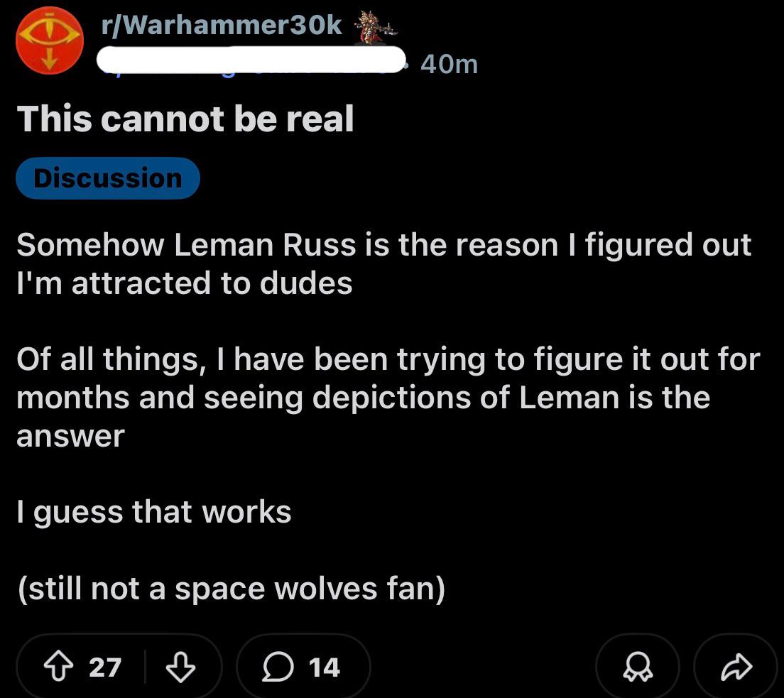784x698 pixels.
Task: Click the comment count showing 14
Action: tap(325, 667)
